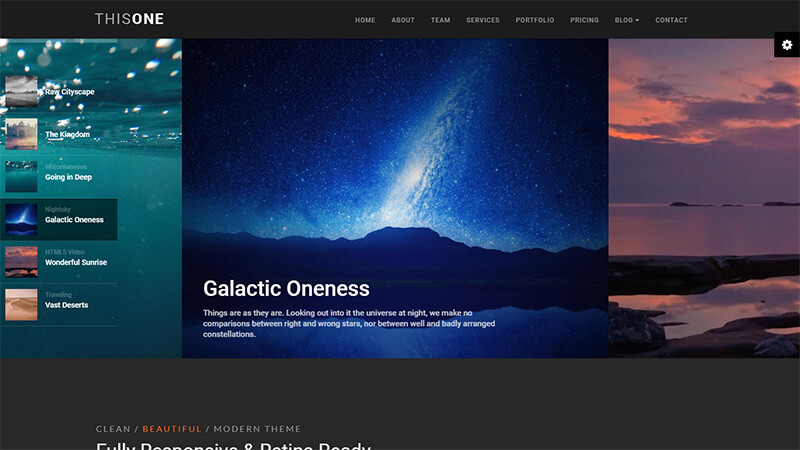Select The Kingdom slide thumbnail
The image size is (800, 450).
[x=21, y=134]
